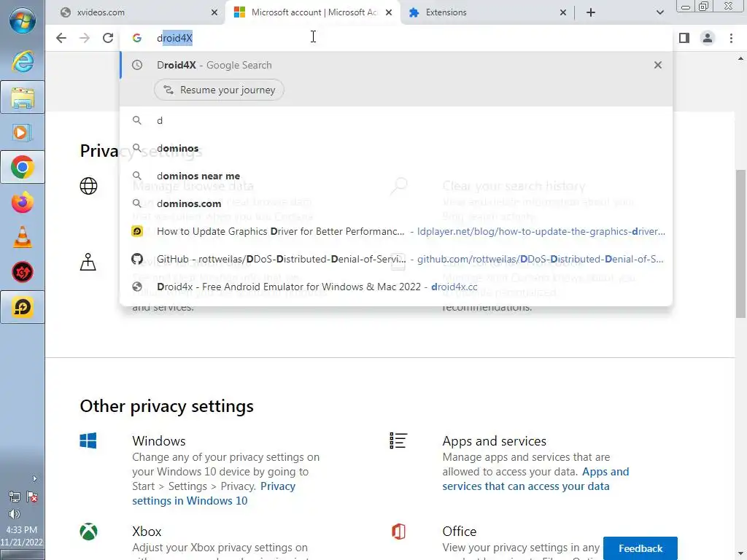Viewport: 747px width, 560px height.
Task: Click the Action Center flag icon
Action: 32,497
